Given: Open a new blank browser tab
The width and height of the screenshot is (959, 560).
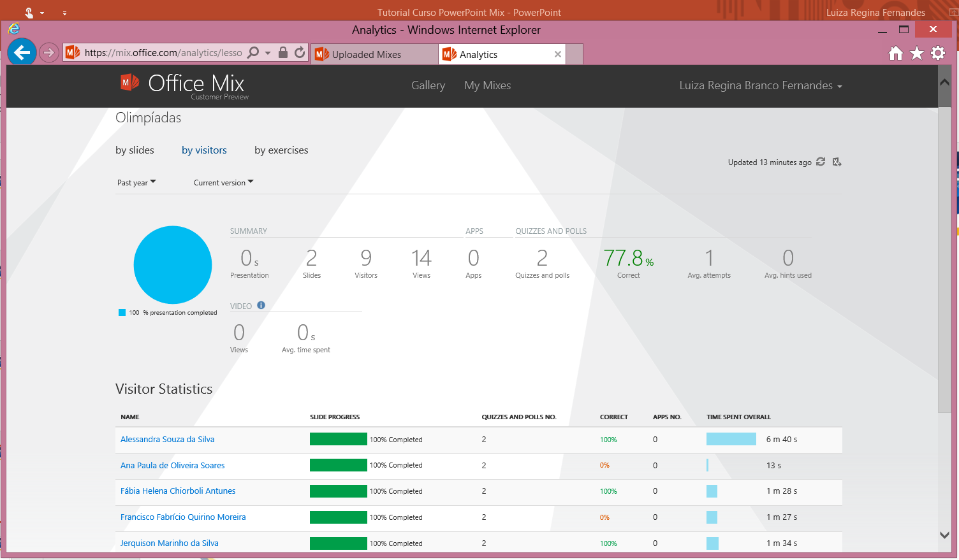Looking at the screenshot, I should 575,54.
